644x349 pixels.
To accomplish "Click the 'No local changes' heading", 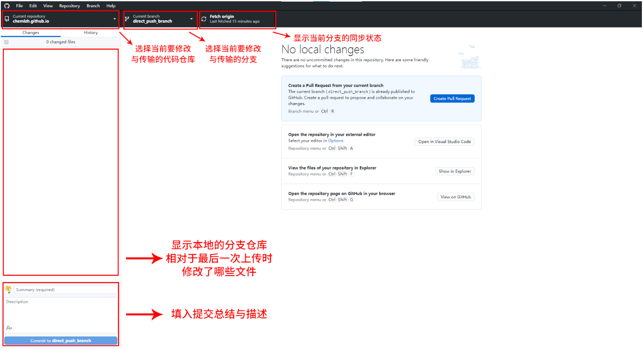I will click(x=323, y=50).
